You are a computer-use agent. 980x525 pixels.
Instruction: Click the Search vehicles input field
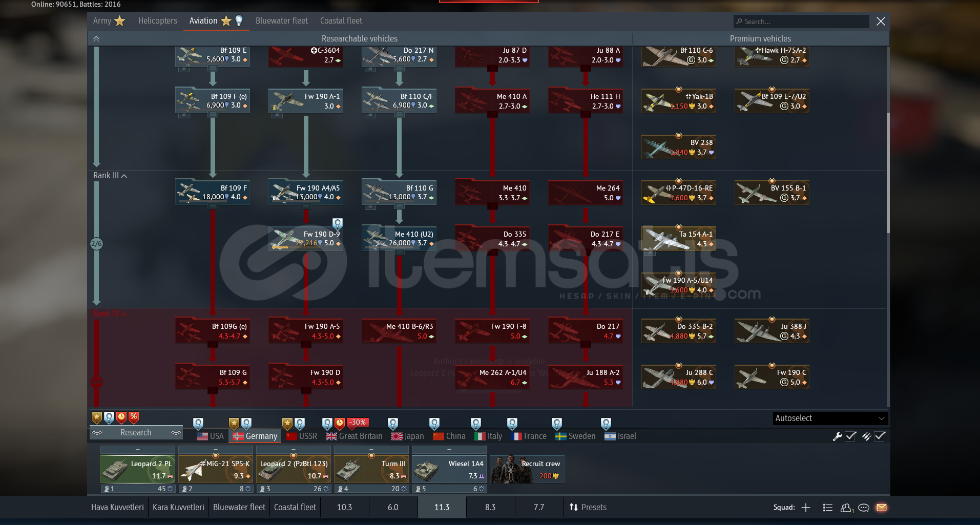[x=802, y=22]
